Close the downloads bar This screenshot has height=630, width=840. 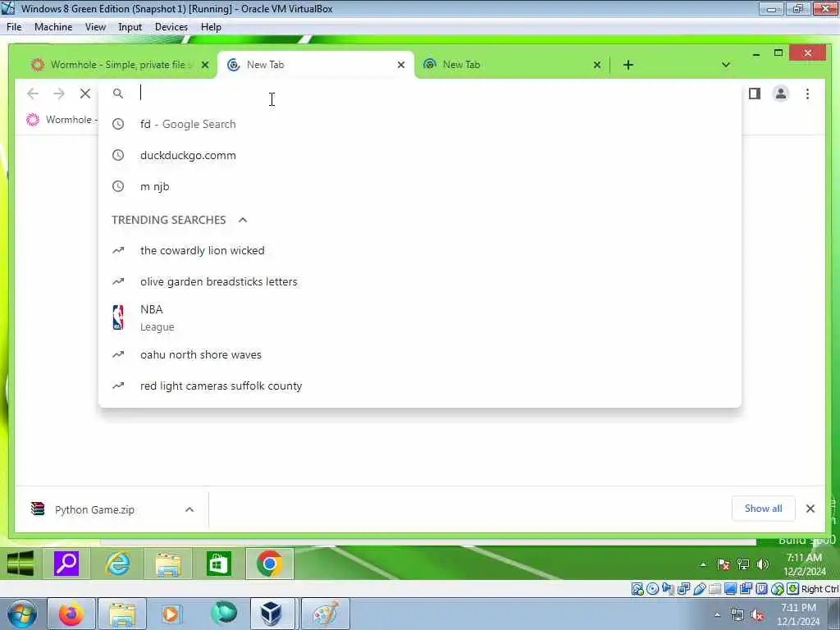click(x=810, y=509)
